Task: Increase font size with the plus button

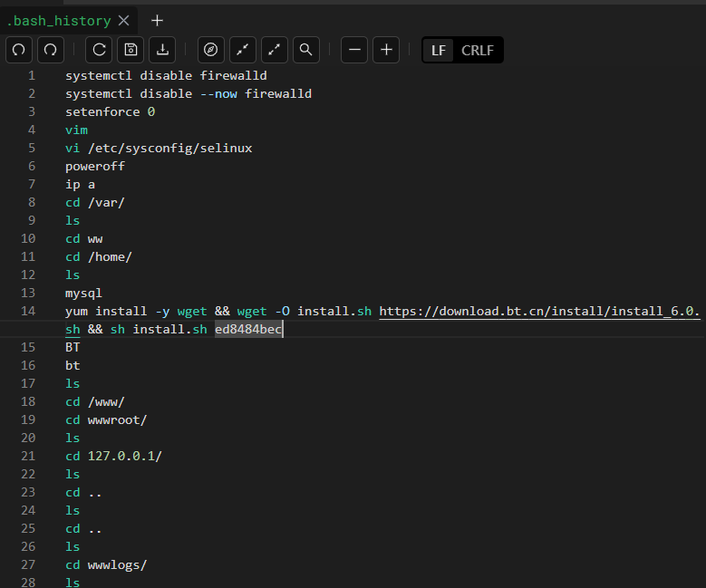Action: coord(386,50)
